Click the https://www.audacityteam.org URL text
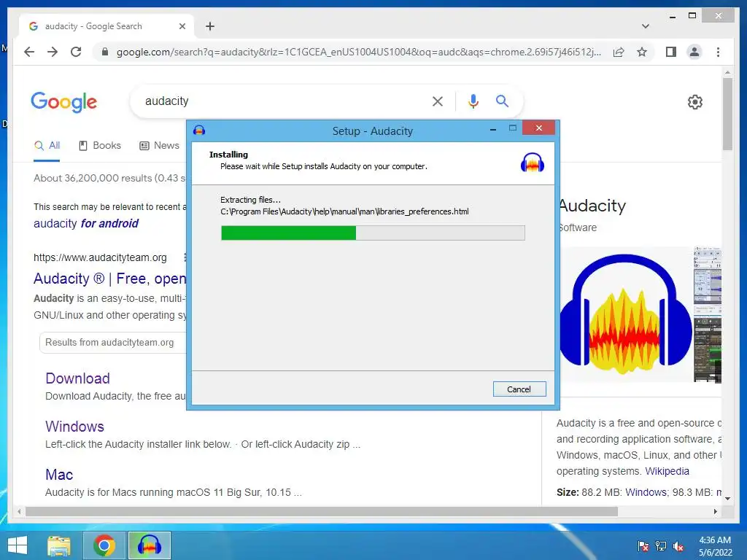The height and width of the screenshot is (560, 747). pyautogui.click(x=100, y=257)
